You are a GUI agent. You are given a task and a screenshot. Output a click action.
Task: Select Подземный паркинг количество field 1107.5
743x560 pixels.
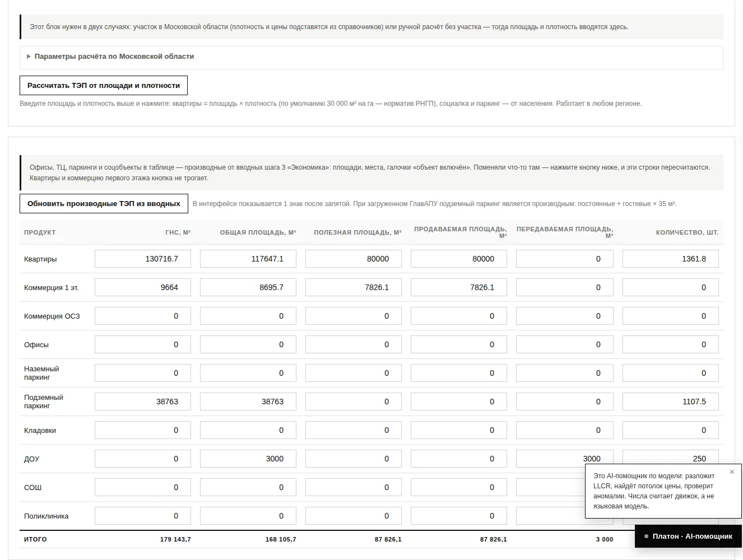671,402
